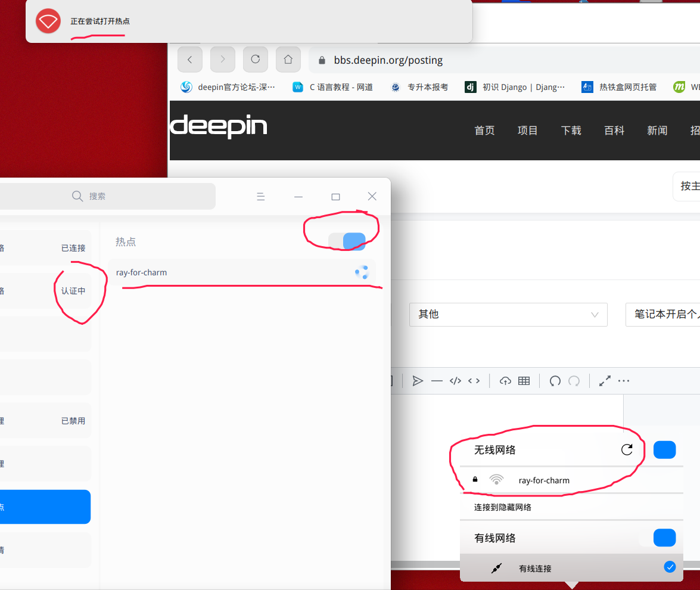The height and width of the screenshot is (590, 700).
Task: Click the browser back arrow button
Action: point(189,60)
